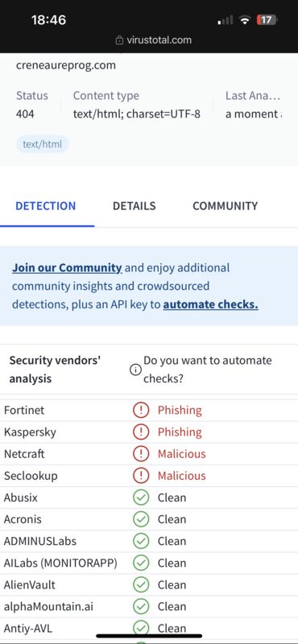This screenshot has width=298, height=644.
Task: Tap the Netcraft vendor name
Action: pyautogui.click(x=24, y=454)
